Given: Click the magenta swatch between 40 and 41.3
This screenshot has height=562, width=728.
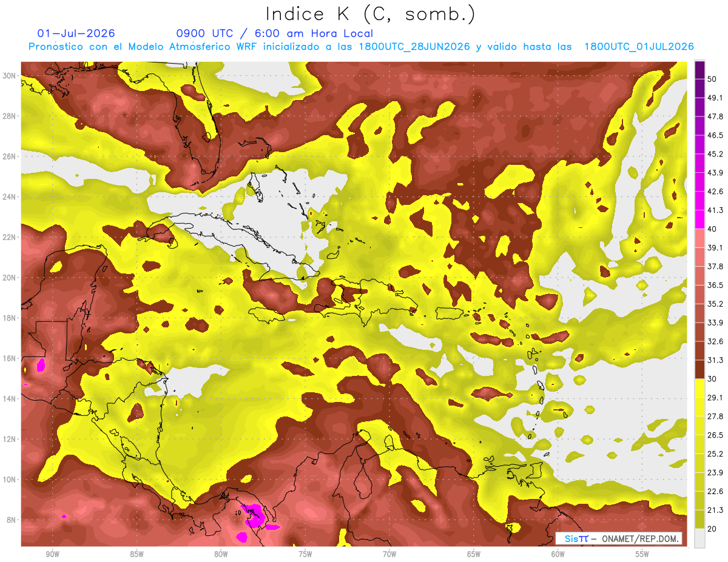Looking at the screenshot, I should 700,219.
